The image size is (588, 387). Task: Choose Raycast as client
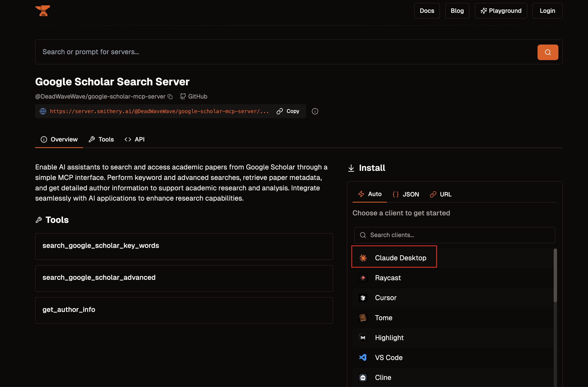(452, 278)
